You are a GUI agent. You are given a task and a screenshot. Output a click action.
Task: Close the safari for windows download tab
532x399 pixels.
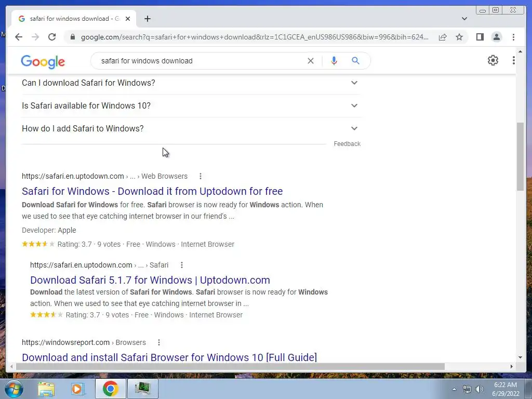click(x=128, y=19)
